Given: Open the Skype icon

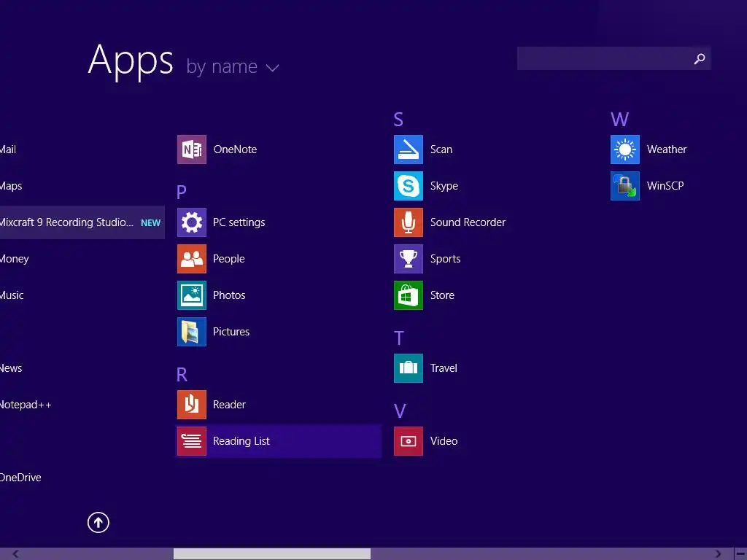Looking at the screenshot, I should coord(409,186).
